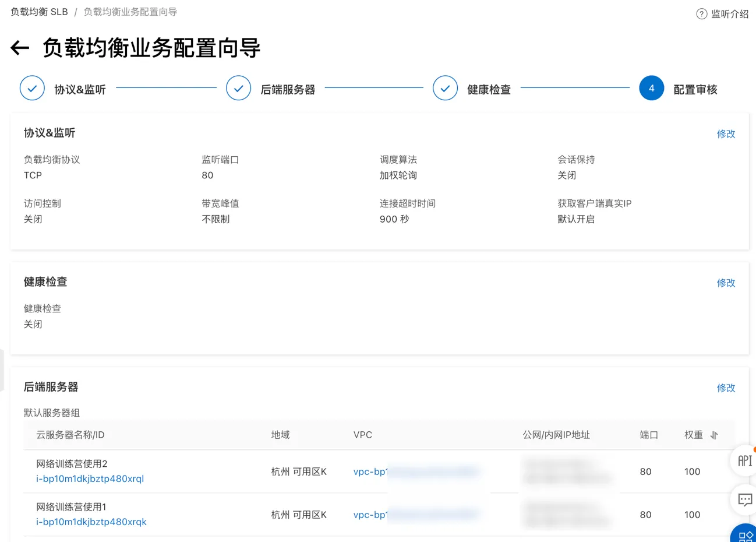Click 杭州 可用区K in 网络训练营使用1 row
Image resolution: width=756 pixels, height=542 pixels.
[x=299, y=515]
